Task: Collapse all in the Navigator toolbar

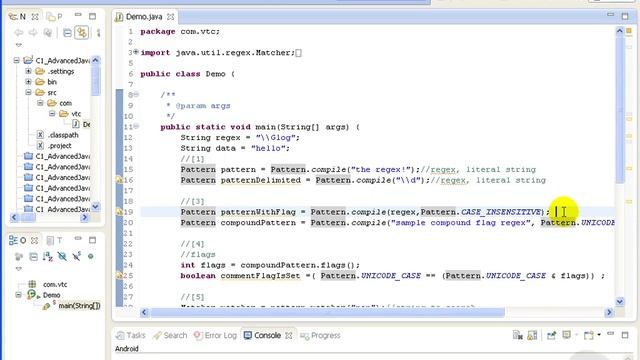Action: (67, 33)
